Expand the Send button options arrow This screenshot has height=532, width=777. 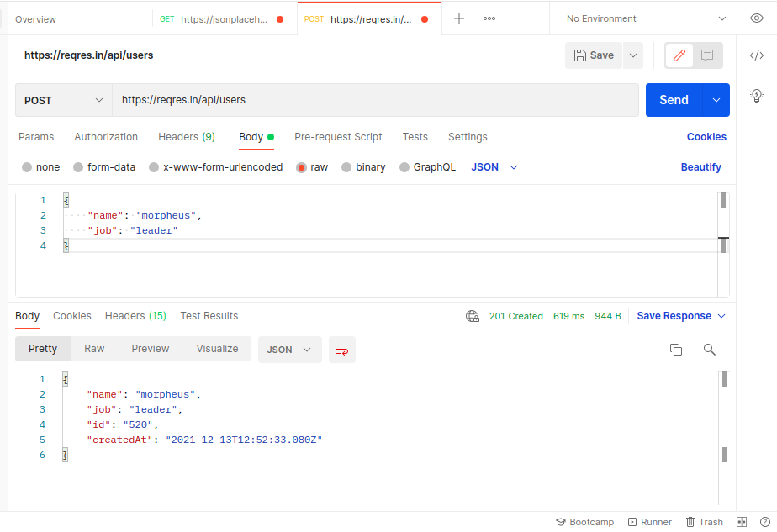(x=716, y=100)
